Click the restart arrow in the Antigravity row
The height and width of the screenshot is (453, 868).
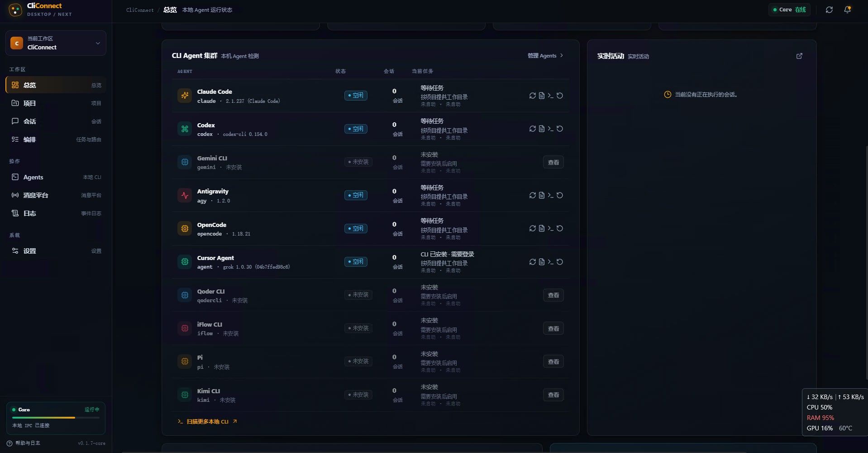pos(560,195)
